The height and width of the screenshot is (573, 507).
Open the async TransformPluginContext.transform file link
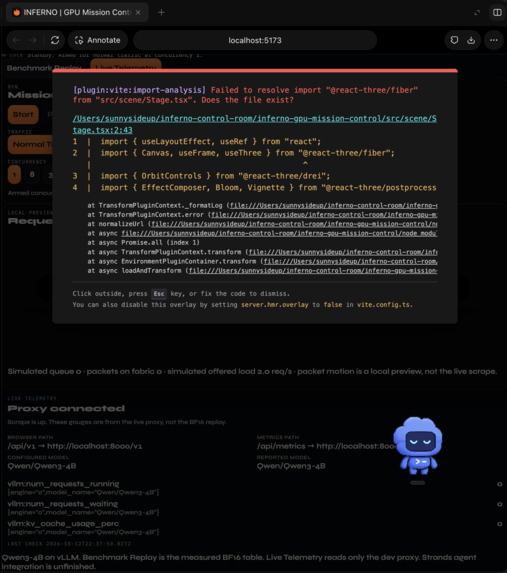coord(343,252)
